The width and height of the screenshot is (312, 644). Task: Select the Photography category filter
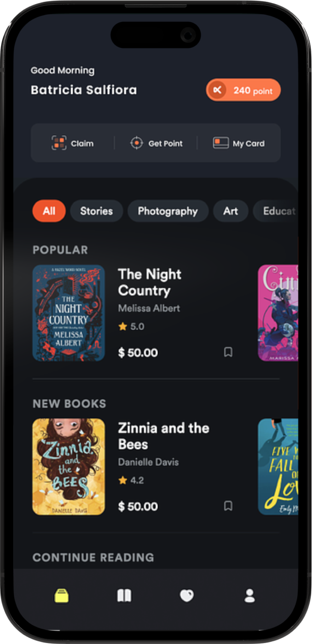click(x=168, y=211)
